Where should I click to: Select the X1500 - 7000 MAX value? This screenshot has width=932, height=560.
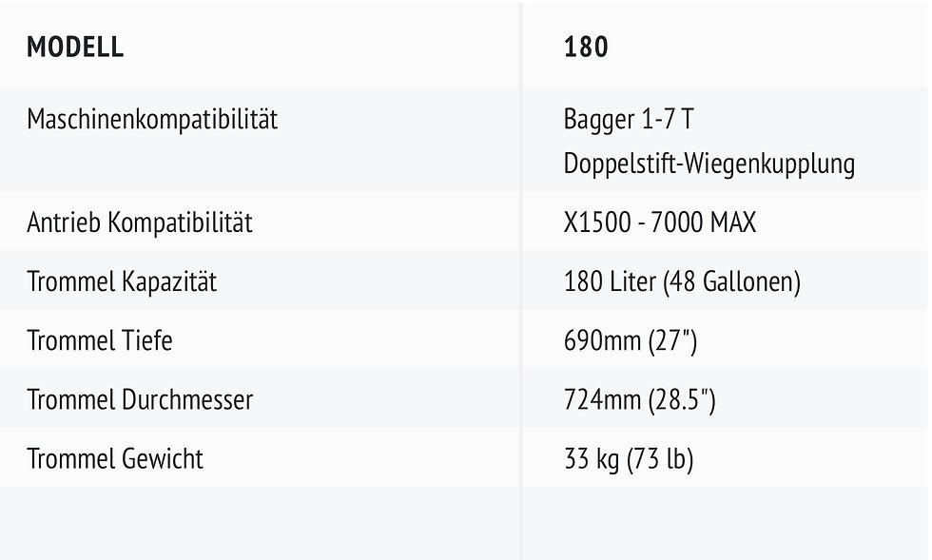click(660, 222)
